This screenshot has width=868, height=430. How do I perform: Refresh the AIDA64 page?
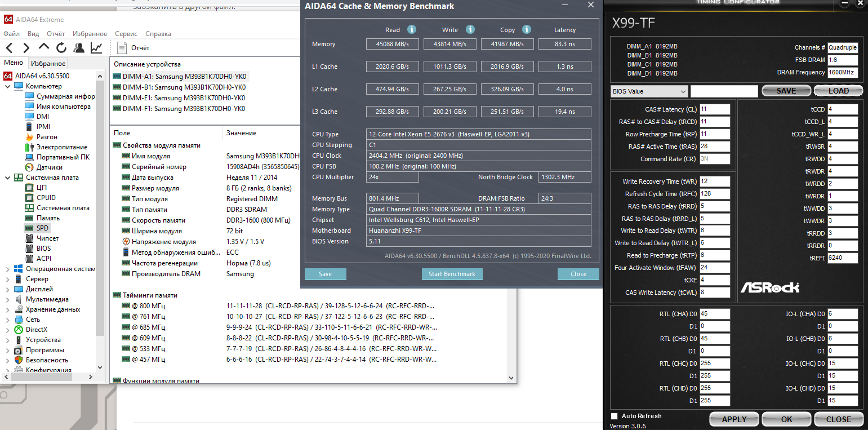pyautogui.click(x=61, y=48)
